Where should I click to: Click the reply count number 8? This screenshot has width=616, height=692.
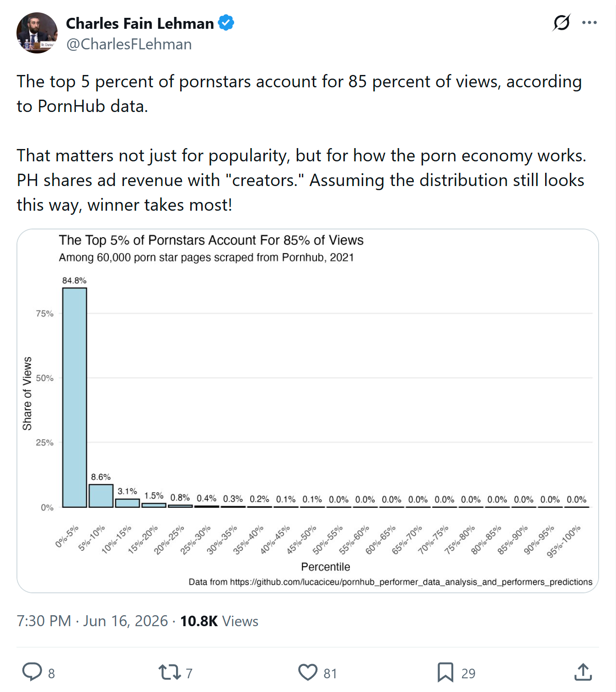coord(51,673)
